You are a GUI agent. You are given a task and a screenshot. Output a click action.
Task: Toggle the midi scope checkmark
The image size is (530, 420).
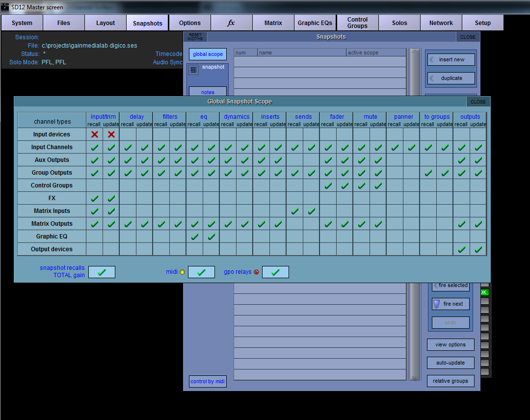pyautogui.click(x=202, y=272)
